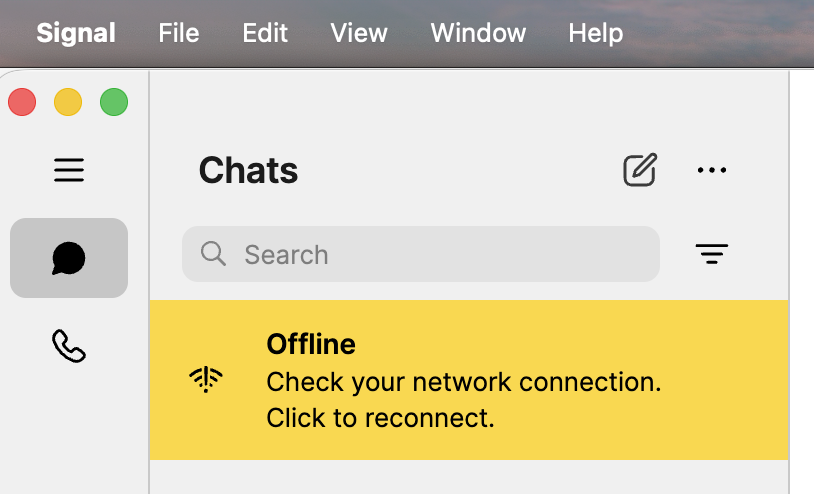Click the magnifier icon in the search bar
The height and width of the screenshot is (494, 814).
tap(213, 254)
